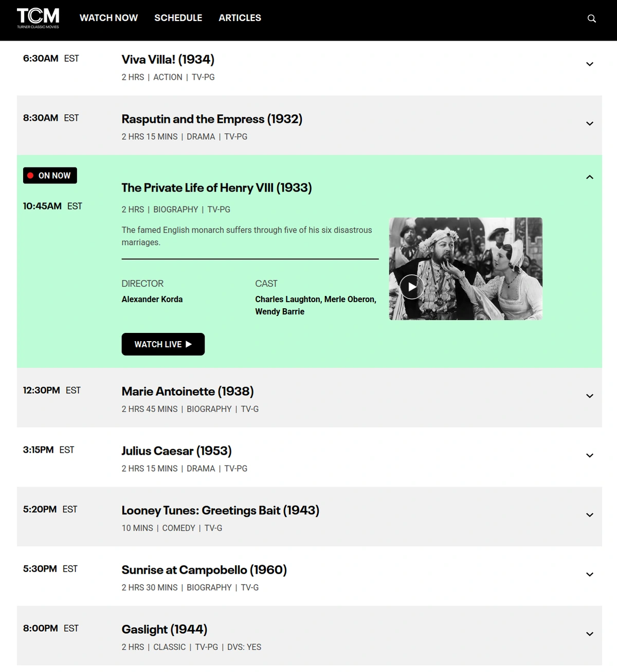Open the ARTICLES menu item
The height and width of the screenshot is (672, 617).
pyautogui.click(x=240, y=18)
